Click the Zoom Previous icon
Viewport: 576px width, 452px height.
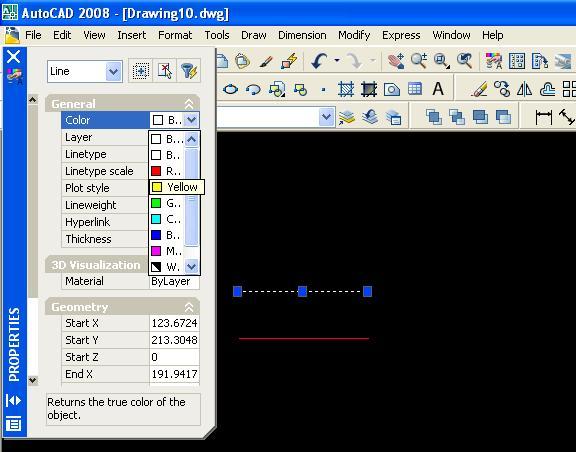click(x=464, y=61)
